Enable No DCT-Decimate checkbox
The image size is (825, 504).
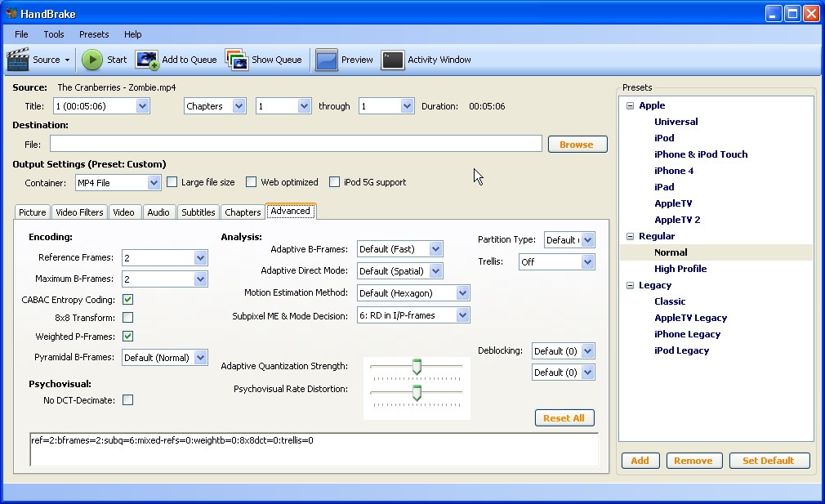point(128,399)
